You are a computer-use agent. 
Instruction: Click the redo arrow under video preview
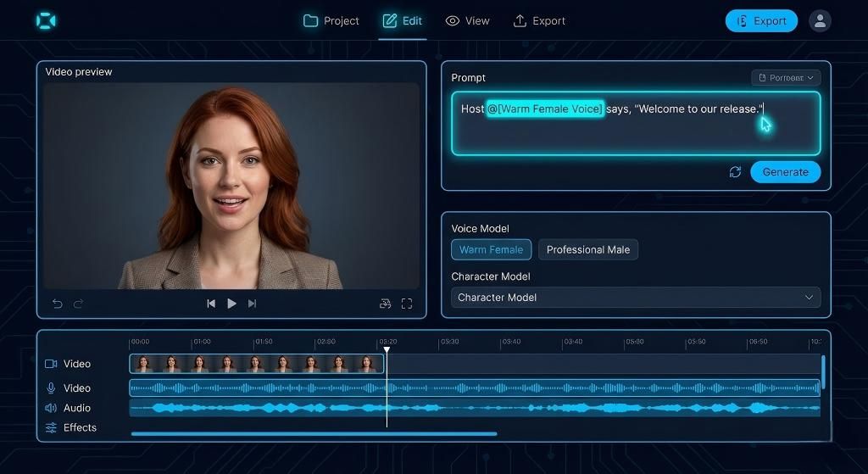78,304
